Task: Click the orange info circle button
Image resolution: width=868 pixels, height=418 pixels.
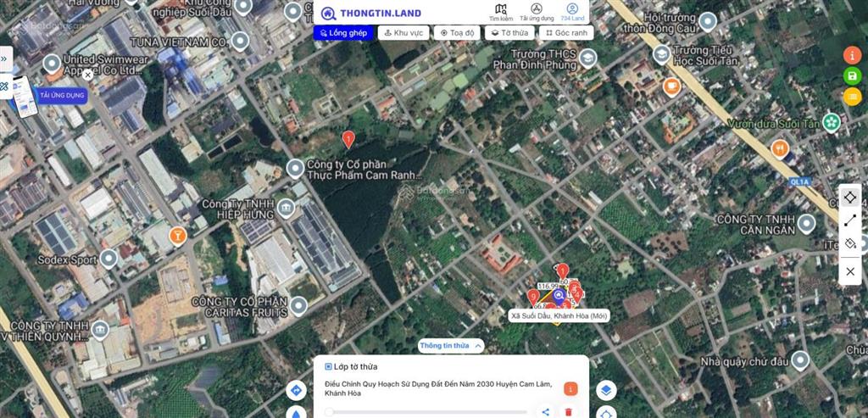Action: pyautogui.click(x=852, y=55)
